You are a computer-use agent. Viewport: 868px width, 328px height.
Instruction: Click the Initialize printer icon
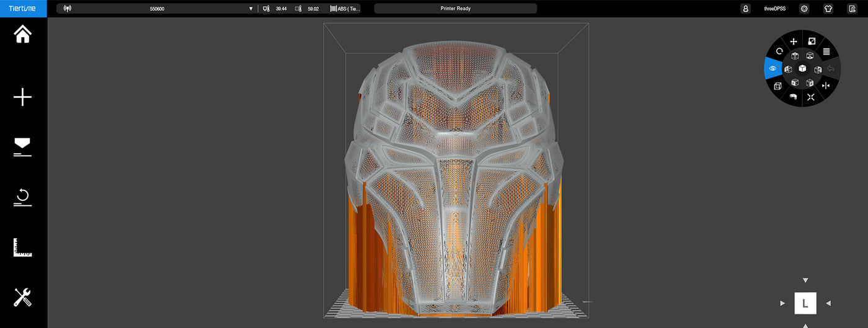tap(23, 198)
